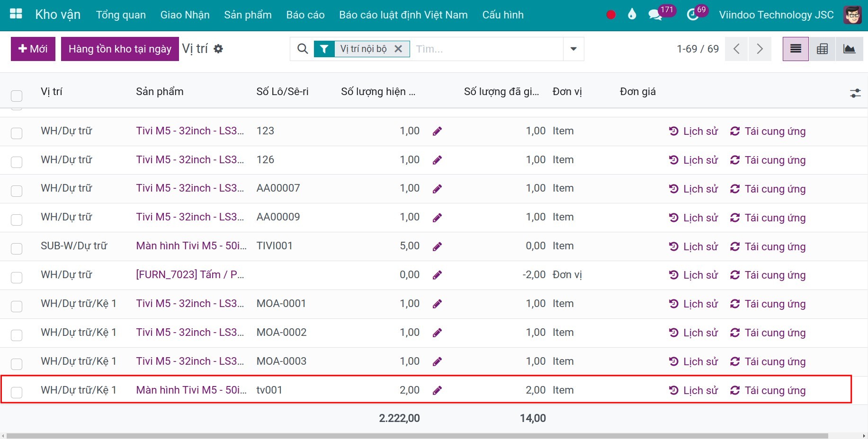Switch to pivot view
The image size is (868, 439).
[x=823, y=49]
